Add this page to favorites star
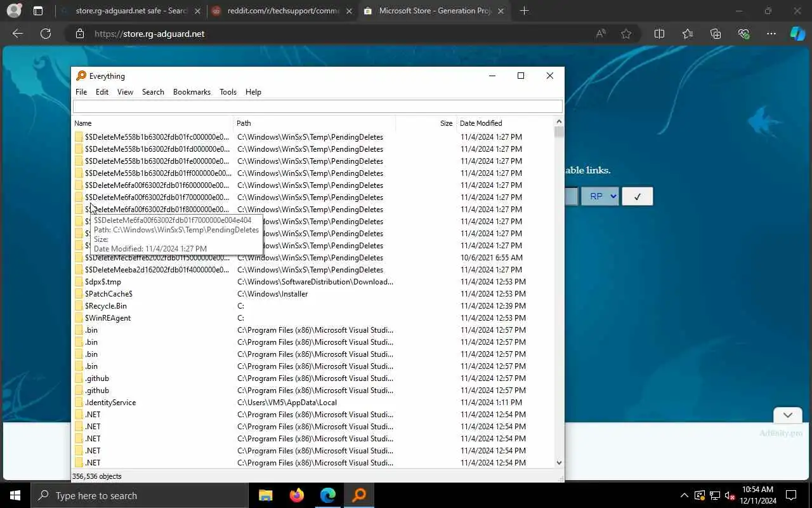The height and width of the screenshot is (508, 812). (x=626, y=34)
